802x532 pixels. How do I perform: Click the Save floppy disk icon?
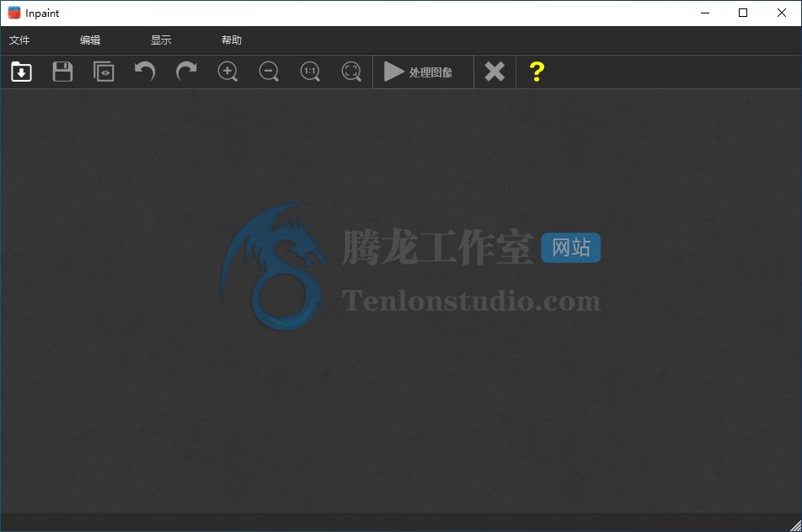(x=62, y=72)
